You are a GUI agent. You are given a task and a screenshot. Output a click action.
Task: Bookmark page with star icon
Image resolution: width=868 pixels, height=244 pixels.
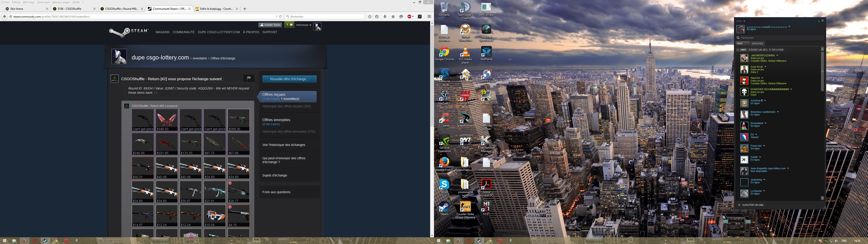click(370, 16)
